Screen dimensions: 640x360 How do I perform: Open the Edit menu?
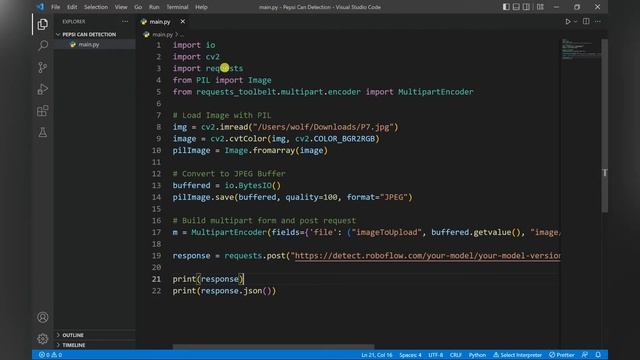tap(72, 7)
